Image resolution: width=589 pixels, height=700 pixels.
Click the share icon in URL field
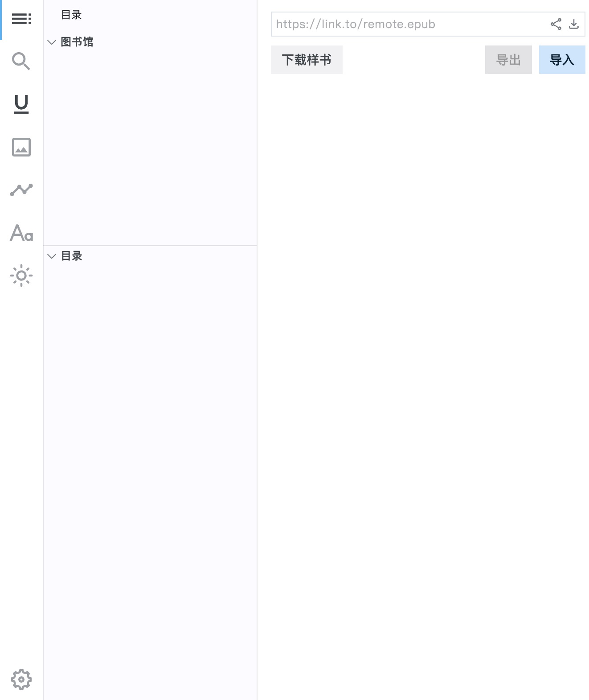[556, 24]
